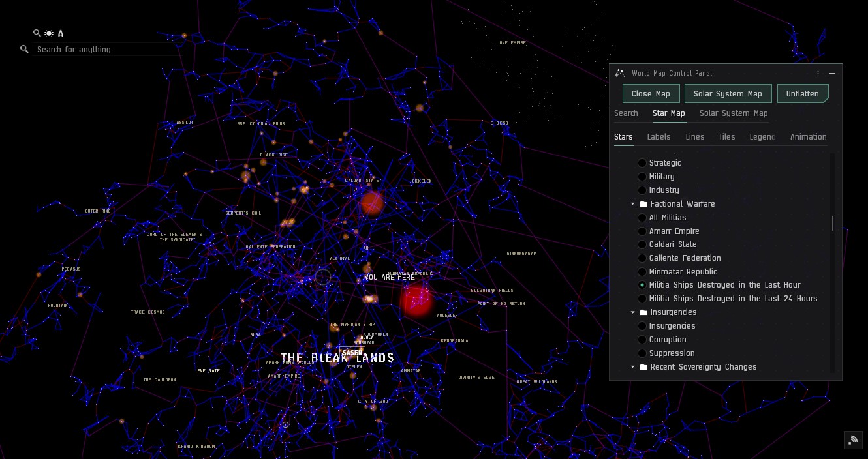Click the letter A icon in the top-left

click(x=61, y=33)
